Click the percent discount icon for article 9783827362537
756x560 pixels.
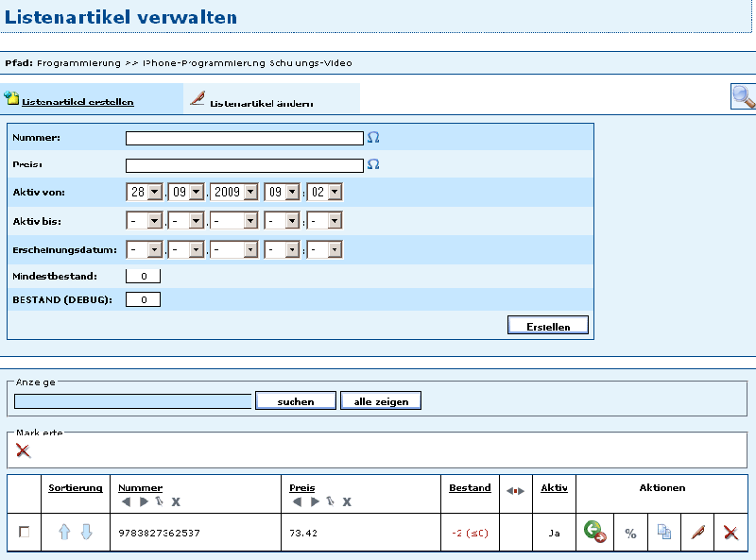(630, 532)
